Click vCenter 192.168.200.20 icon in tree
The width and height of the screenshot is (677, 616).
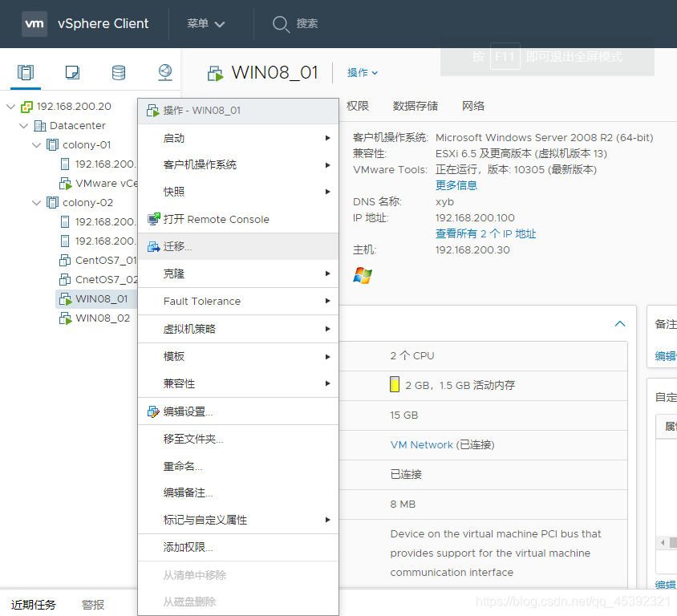pyautogui.click(x=26, y=107)
